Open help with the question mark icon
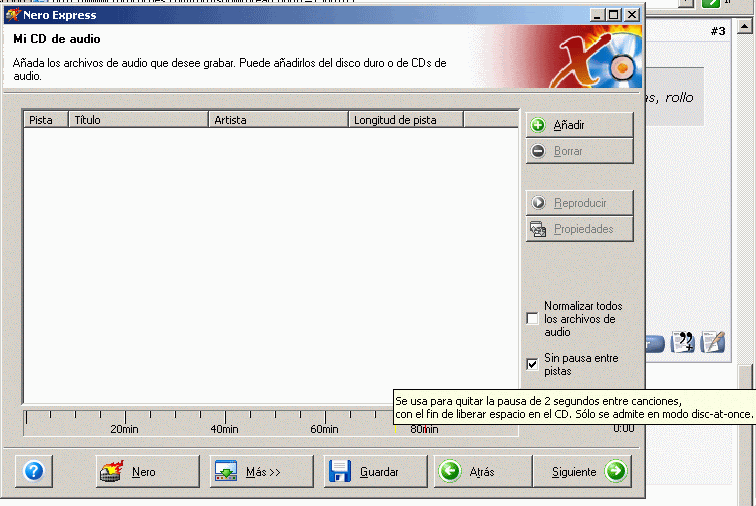 pyautogui.click(x=34, y=471)
